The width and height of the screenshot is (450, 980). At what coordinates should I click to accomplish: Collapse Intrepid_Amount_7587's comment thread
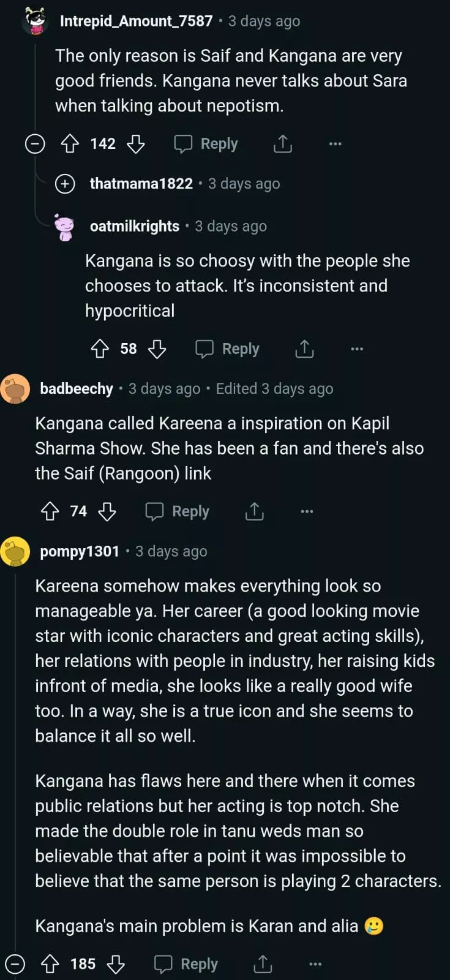point(35,144)
